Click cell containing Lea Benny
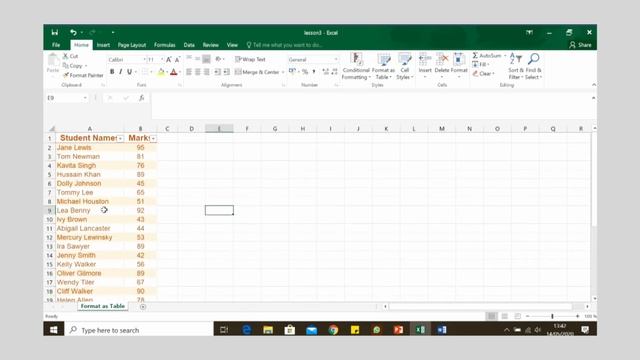The width and height of the screenshot is (640, 360). click(x=89, y=210)
